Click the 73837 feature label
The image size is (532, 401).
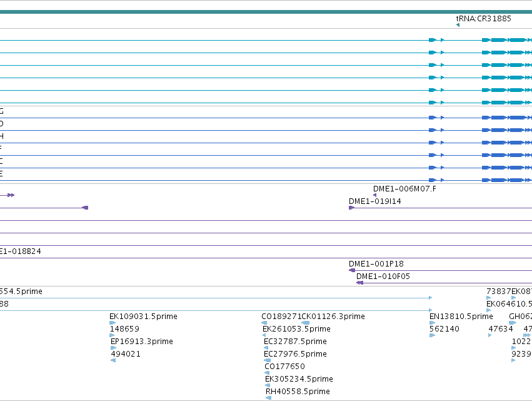coord(499,292)
